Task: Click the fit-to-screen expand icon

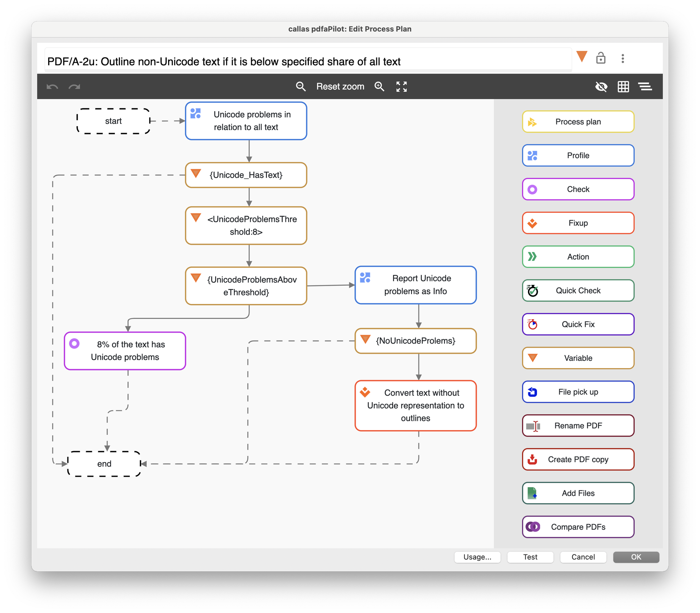Action: point(401,87)
